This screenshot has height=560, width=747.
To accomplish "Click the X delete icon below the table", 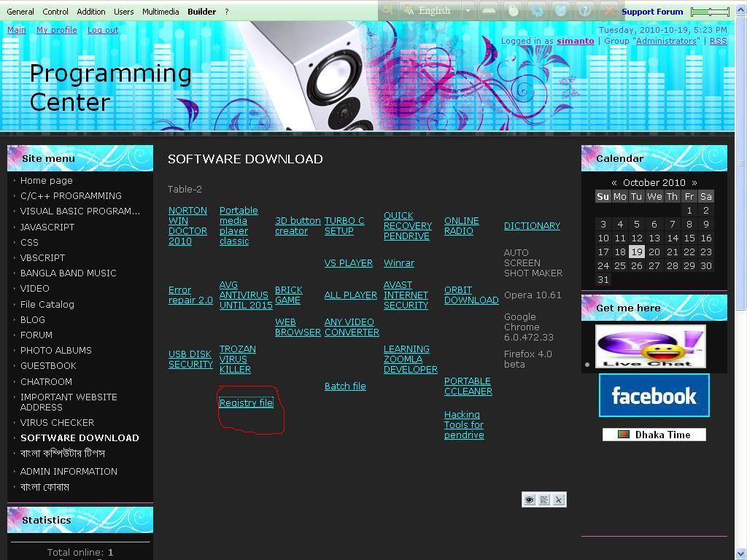I will pos(559,499).
